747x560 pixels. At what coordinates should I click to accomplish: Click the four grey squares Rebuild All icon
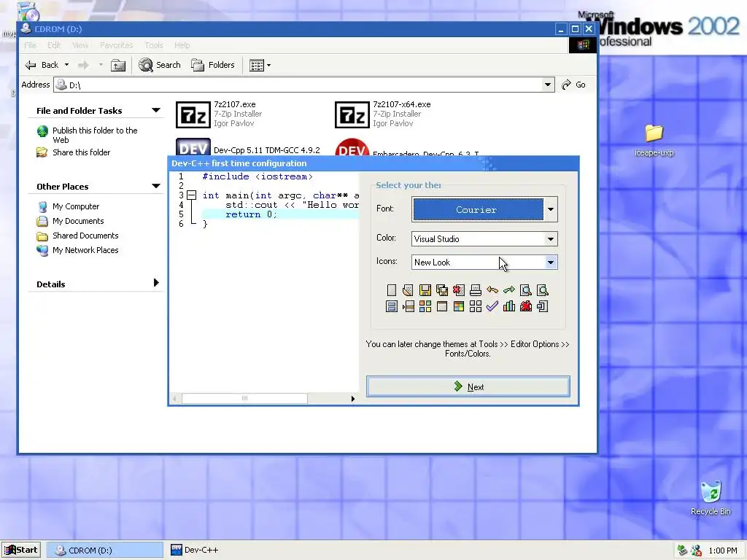(476, 307)
